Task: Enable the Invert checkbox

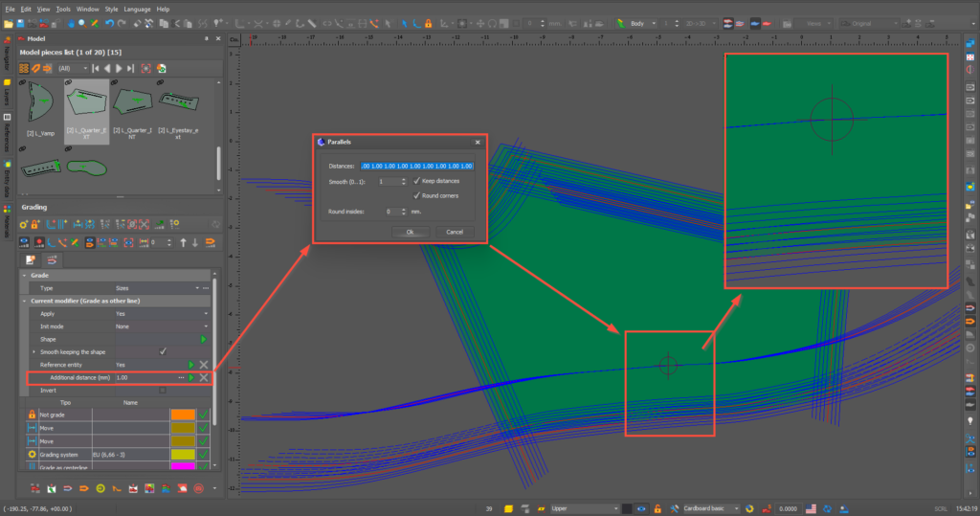Action: click(163, 391)
